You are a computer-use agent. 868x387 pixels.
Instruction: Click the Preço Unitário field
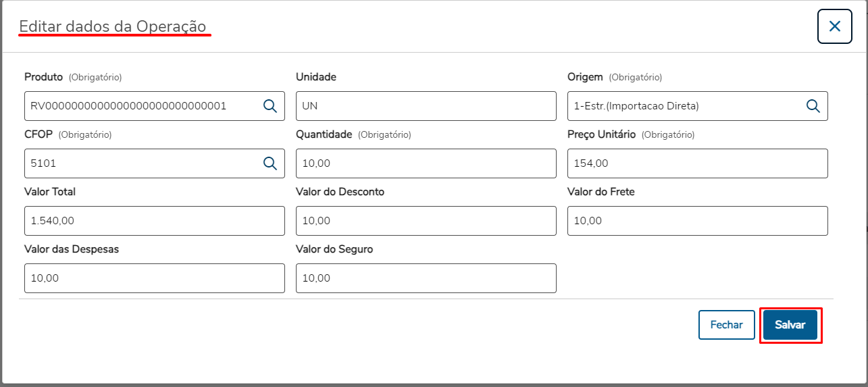(697, 163)
